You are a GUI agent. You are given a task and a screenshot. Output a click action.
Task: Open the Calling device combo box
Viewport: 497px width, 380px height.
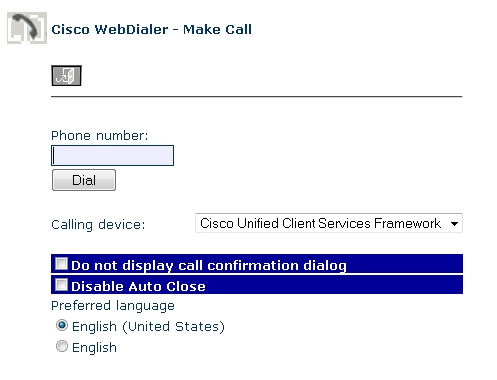(329, 223)
